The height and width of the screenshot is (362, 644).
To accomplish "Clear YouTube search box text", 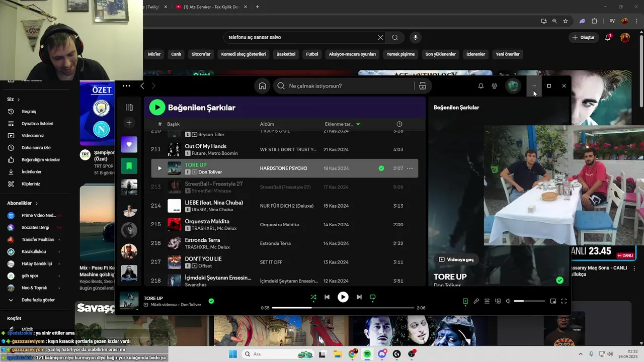I will click(x=380, y=37).
